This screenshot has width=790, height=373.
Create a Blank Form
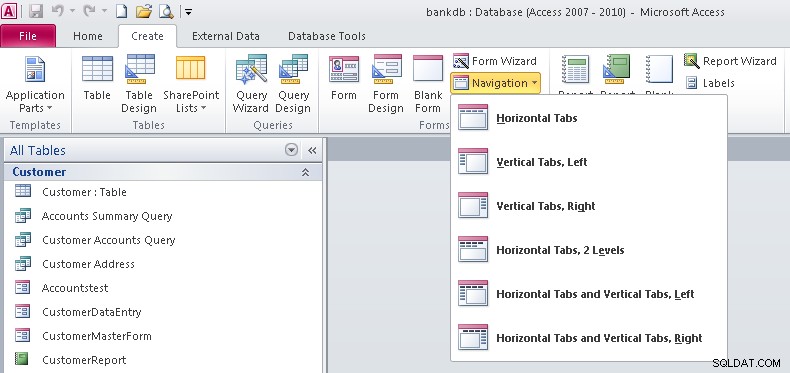point(428,84)
